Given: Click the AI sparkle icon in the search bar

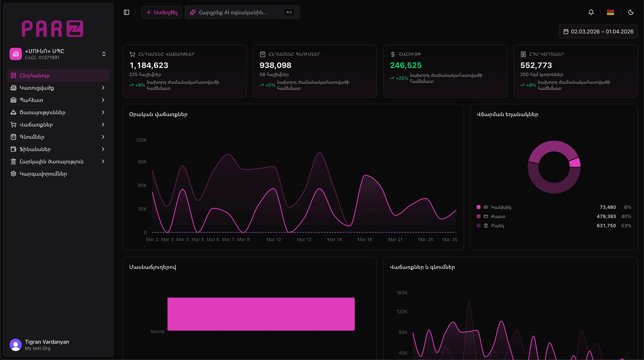Looking at the screenshot, I should point(193,12).
